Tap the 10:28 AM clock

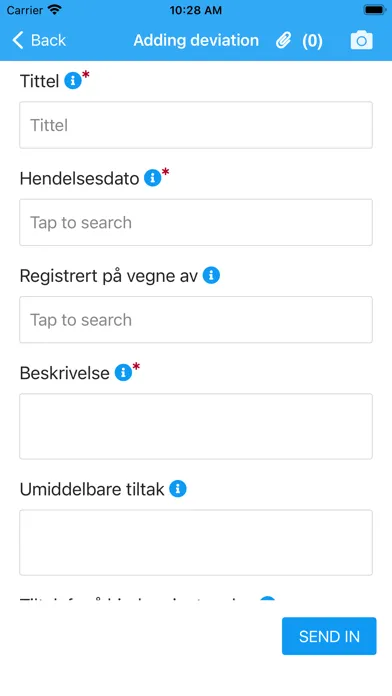[196, 10]
